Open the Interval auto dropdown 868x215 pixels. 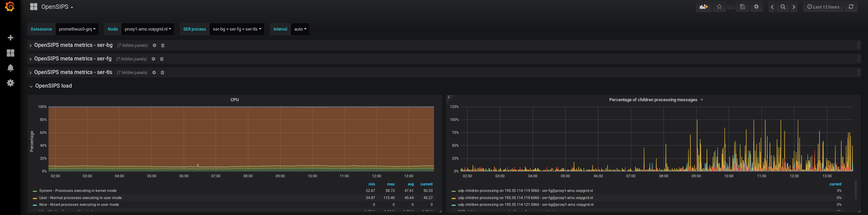[300, 29]
